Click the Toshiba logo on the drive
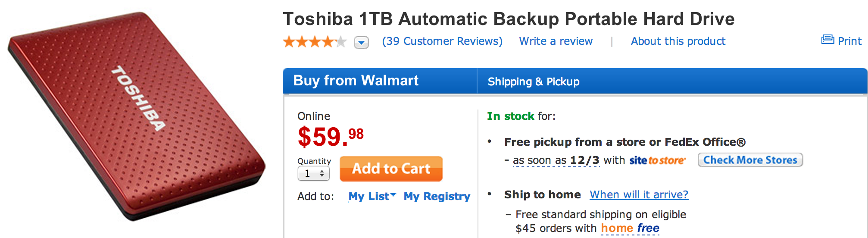Image resolution: width=868 pixels, height=238 pixels. point(138,98)
